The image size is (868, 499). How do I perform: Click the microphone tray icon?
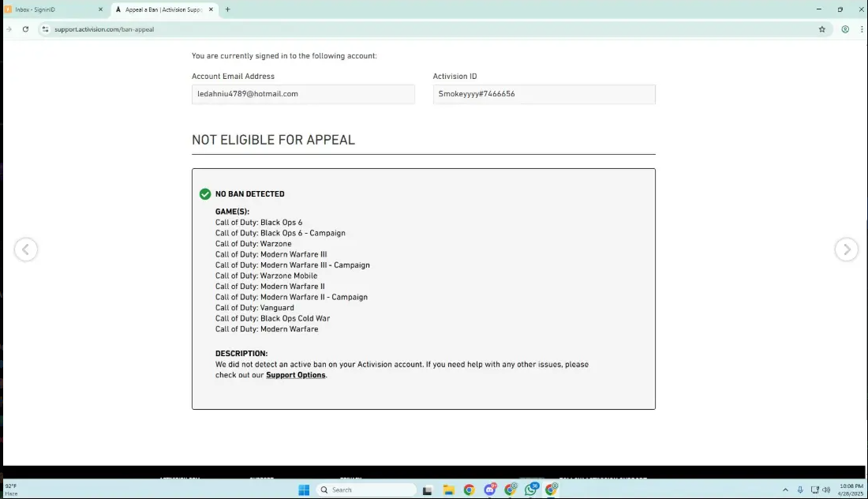pos(800,490)
